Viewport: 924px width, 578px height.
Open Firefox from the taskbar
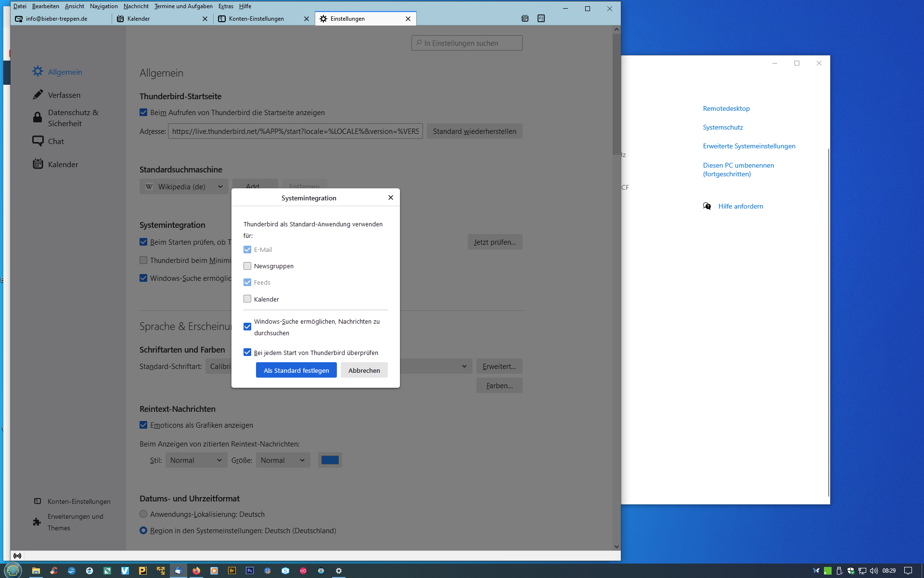[x=196, y=571]
